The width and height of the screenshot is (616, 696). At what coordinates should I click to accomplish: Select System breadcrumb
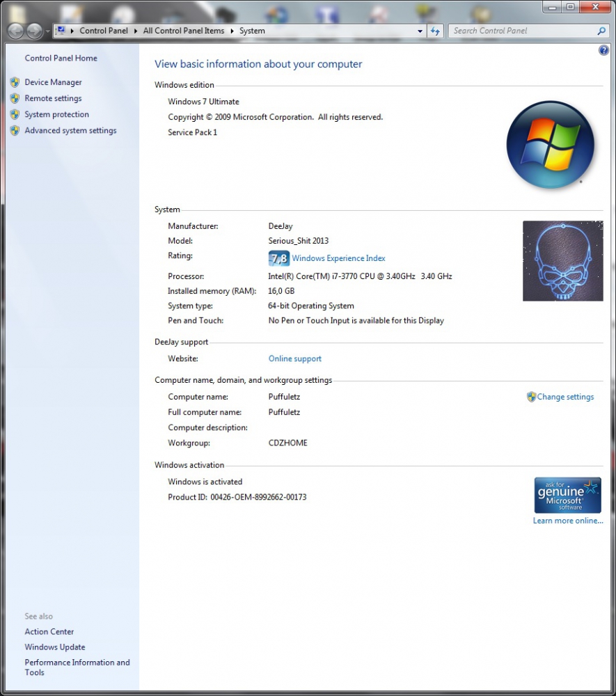(252, 31)
